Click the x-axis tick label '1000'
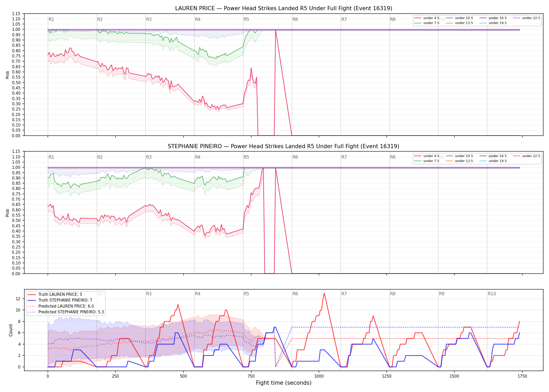This screenshot has height=392, width=549. coord(319,376)
